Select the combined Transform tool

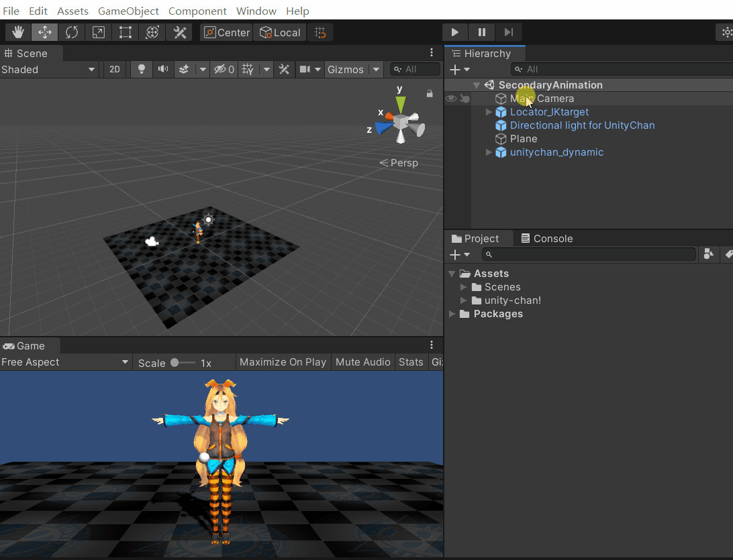(x=152, y=32)
